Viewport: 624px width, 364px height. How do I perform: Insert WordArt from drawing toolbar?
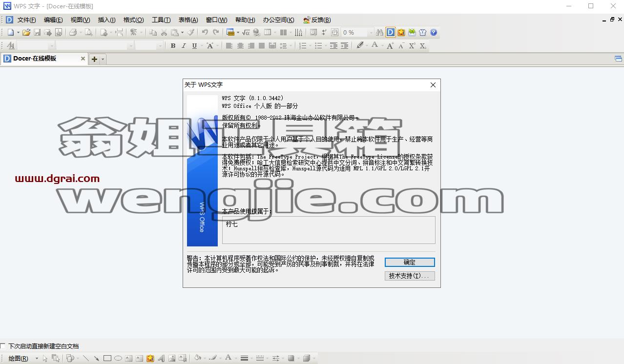point(161,358)
